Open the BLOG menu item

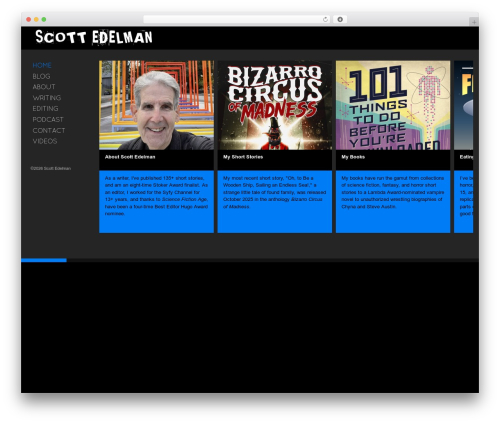click(41, 76)
